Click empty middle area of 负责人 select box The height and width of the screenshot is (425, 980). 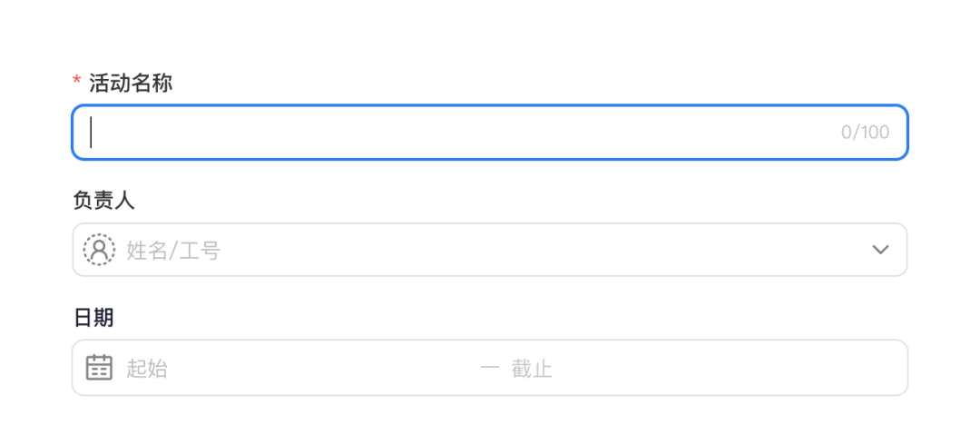pyautogui.click(x=544, y=250)
